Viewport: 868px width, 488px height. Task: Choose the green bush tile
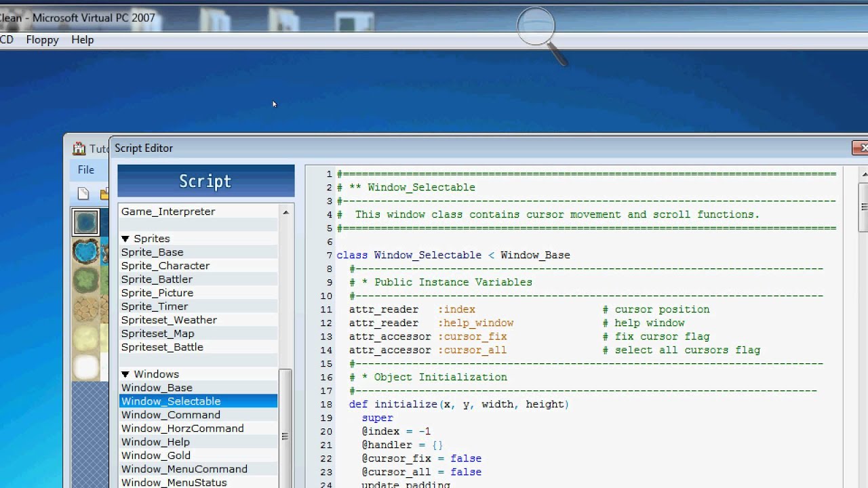point(86,281)
